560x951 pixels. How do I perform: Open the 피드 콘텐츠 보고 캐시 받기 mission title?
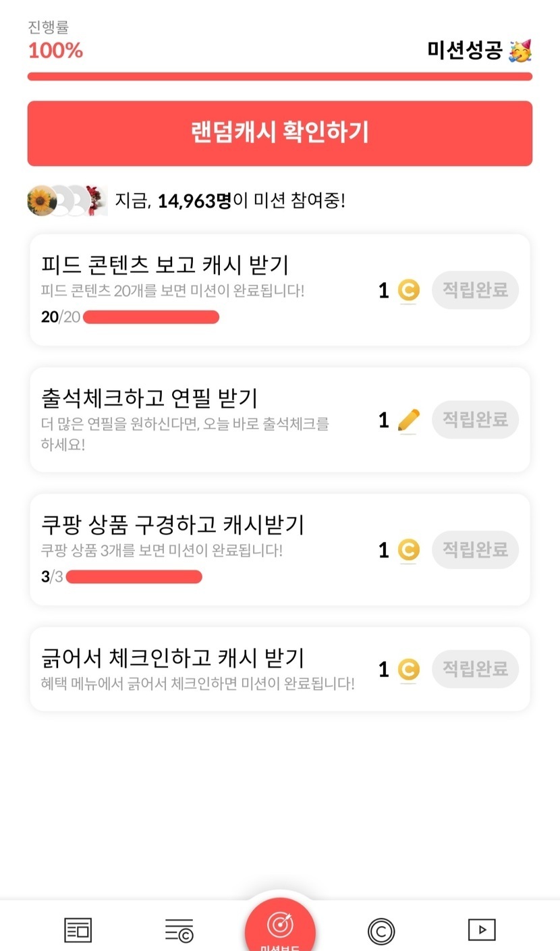(x=165, y=265)
